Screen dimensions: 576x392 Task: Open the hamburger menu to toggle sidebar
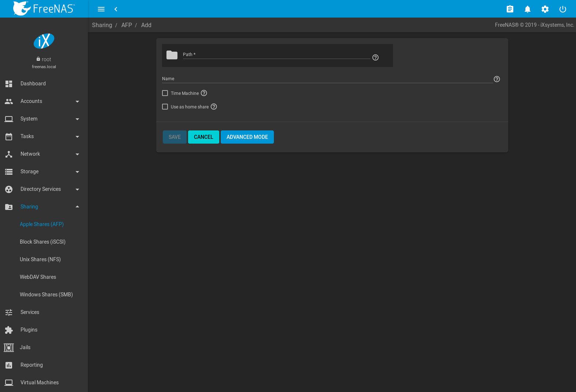[x=101, y=9]
